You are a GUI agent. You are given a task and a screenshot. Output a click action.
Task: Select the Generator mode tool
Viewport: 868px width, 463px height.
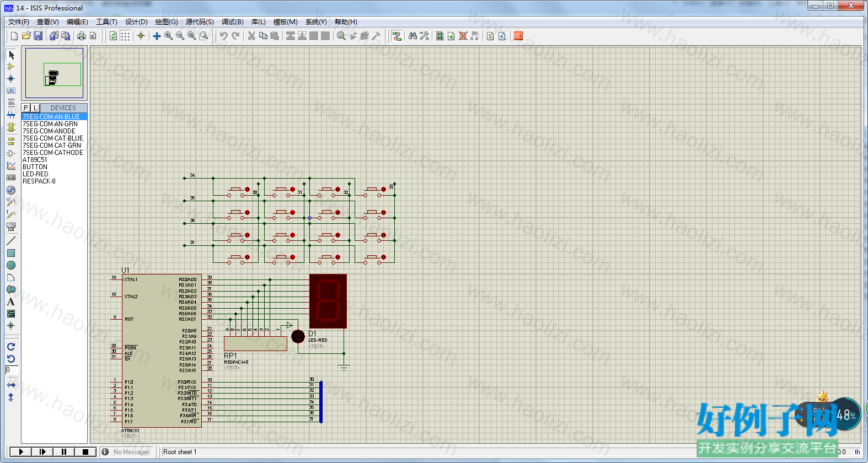tap(11, 190)
